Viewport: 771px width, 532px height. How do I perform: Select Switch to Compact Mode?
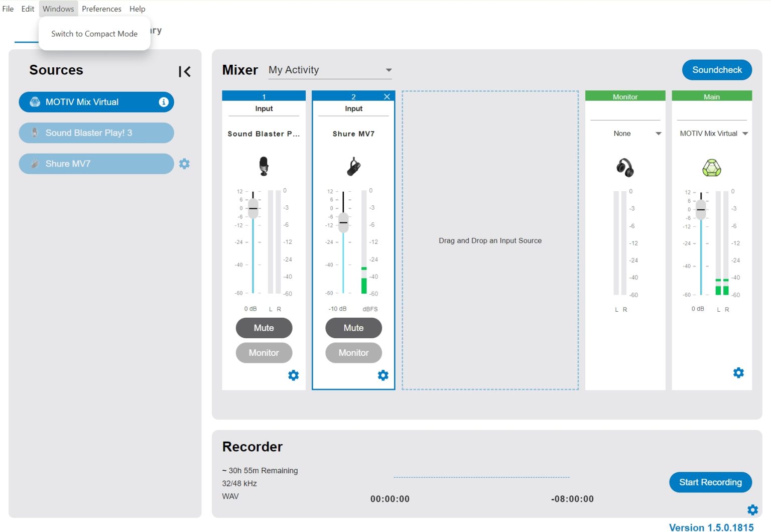94,34
